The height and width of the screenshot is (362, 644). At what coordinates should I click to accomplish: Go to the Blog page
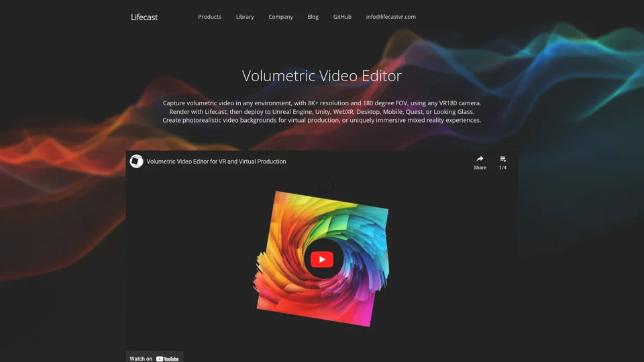[313, 17]
